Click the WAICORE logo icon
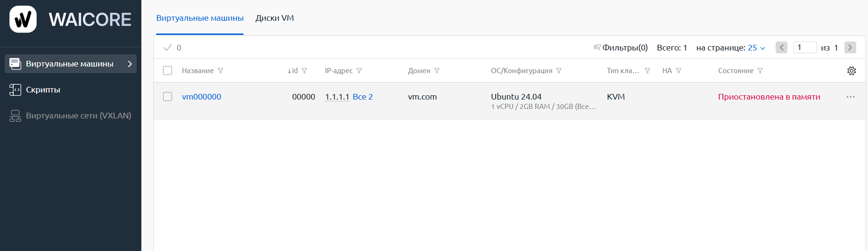Screen dimensions: 868x251 pos(23,19)
